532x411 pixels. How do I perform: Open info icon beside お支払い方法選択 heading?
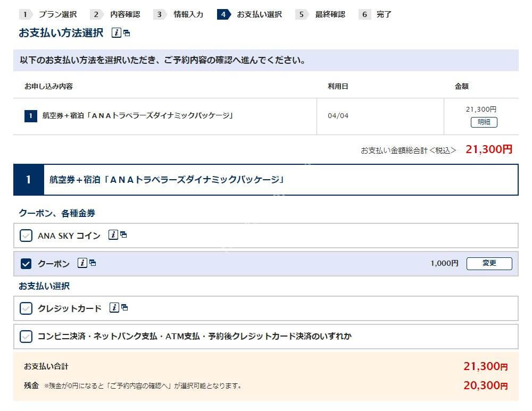117,33
